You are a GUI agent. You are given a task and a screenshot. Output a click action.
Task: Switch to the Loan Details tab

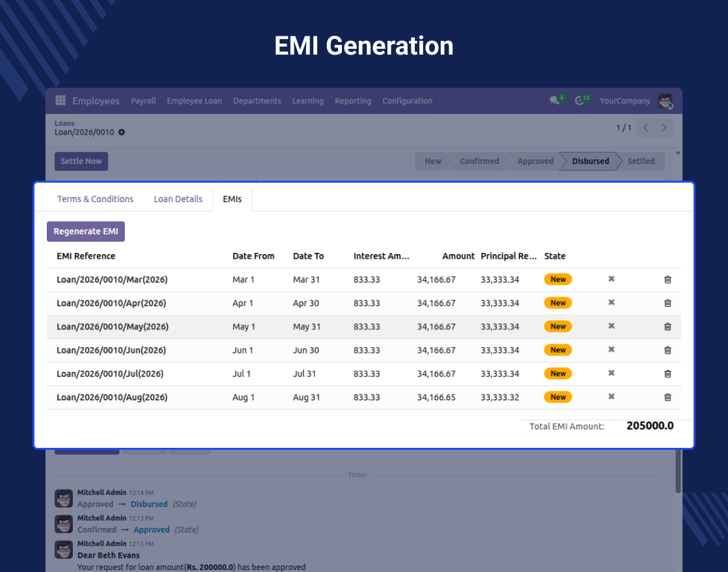tap(178, 199)
